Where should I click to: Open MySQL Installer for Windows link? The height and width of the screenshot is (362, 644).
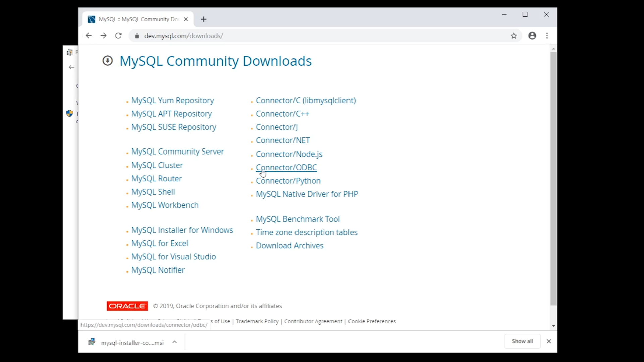(182, 230)
